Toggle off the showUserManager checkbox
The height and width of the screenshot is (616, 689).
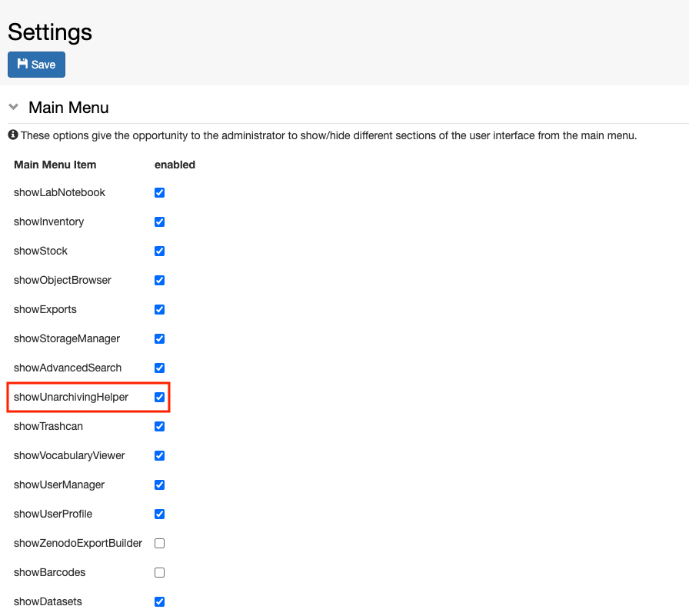pyautogui.click(x=159, y=484)
